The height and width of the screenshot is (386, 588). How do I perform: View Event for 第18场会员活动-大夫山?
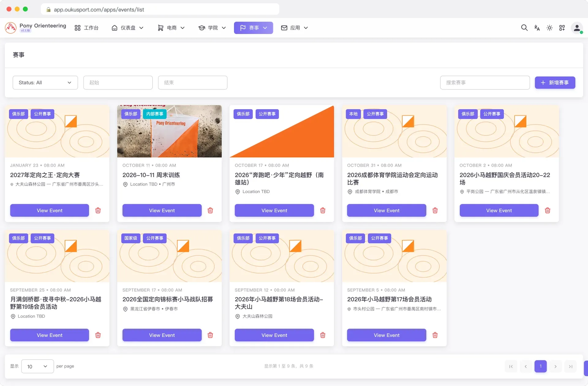pyautogui.click(x=274, y=335)
